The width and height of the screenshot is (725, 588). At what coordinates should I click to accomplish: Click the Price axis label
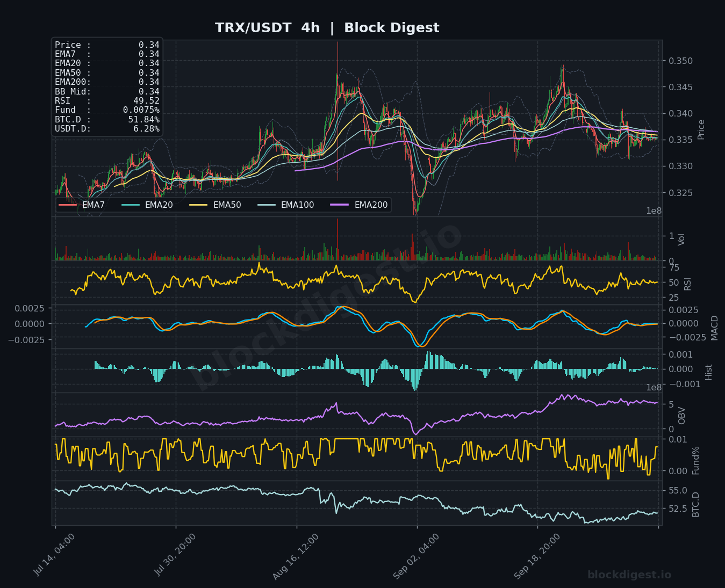click(701, 129)
